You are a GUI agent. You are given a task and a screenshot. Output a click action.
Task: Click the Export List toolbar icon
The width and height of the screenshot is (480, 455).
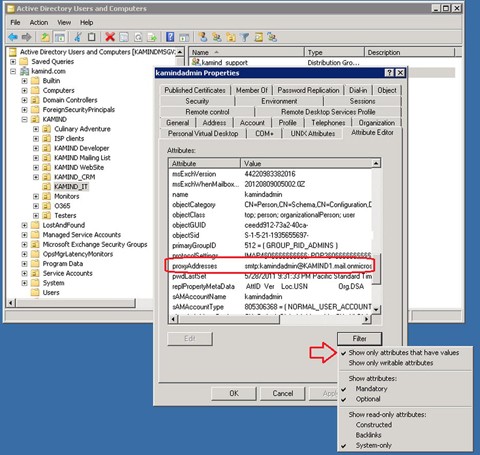[152, 37]
